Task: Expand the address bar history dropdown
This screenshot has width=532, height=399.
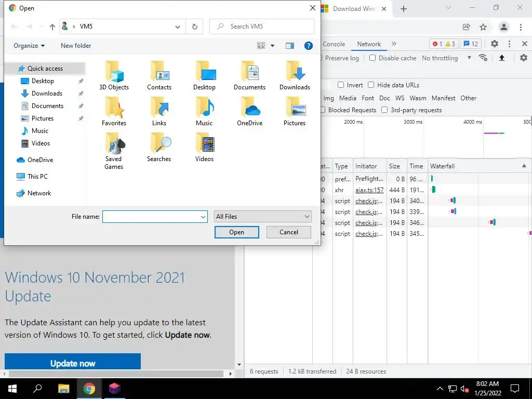Action: [x=178, y=26]
